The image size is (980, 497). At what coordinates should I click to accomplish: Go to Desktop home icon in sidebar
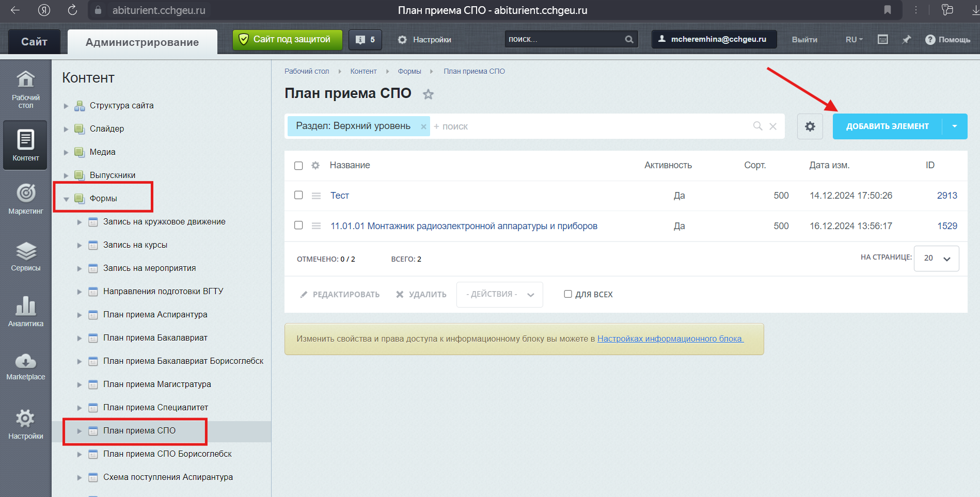[x=26, y=89]
